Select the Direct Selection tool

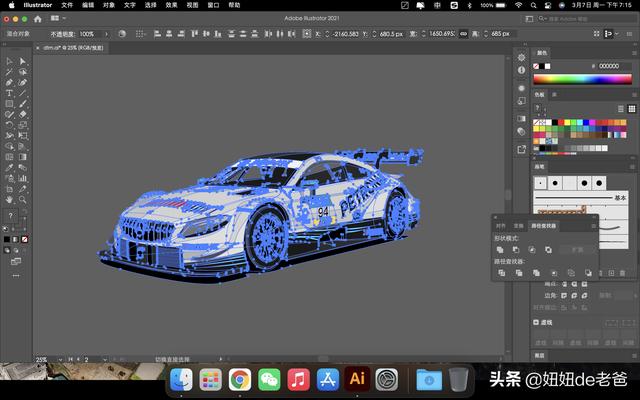click(x=22, y=61)
